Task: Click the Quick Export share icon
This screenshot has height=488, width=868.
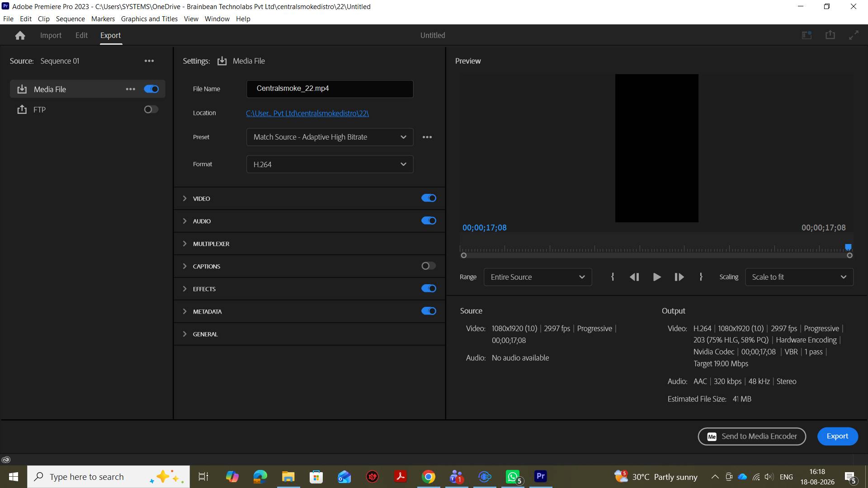Action: (830, 35)
